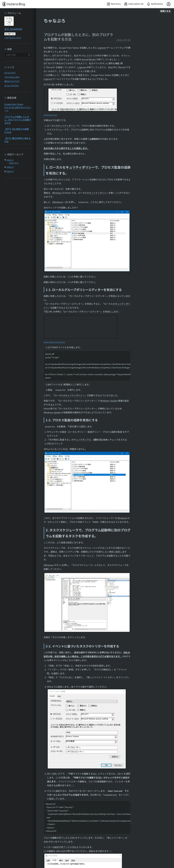Open the ブログをはじめる link
Screen dimensions: 174x868
tap(12, 77)
